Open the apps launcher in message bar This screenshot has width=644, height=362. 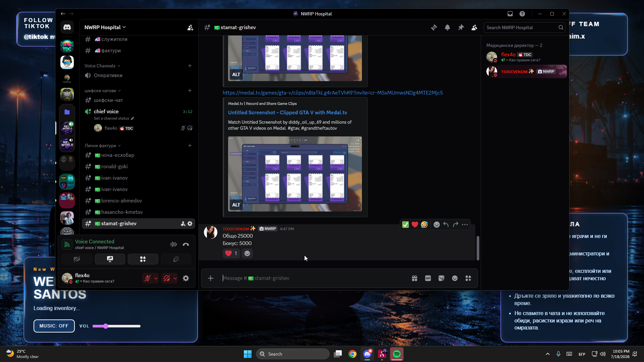468,278
